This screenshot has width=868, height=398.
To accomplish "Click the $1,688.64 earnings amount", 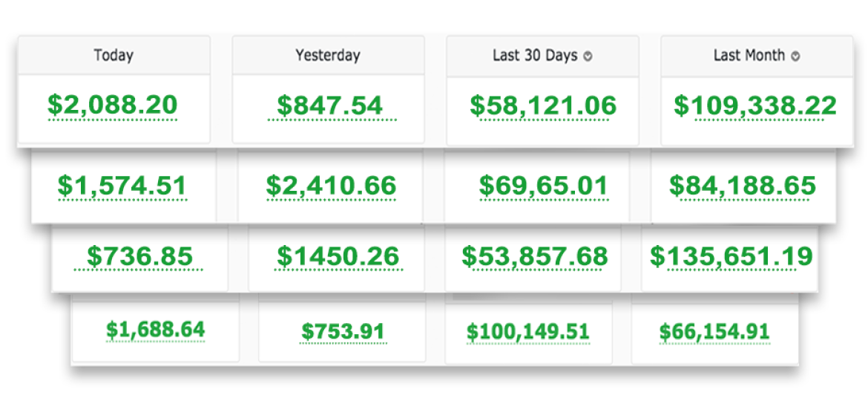I will tap(156, 330).
